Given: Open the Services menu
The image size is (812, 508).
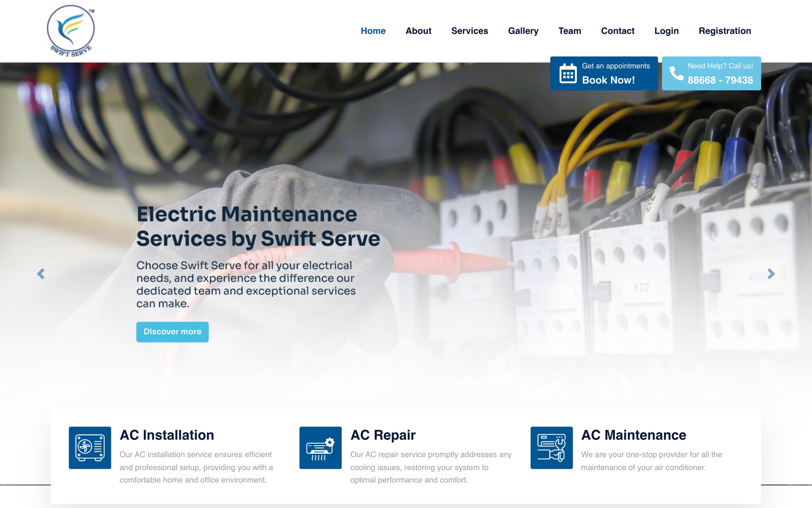Looking at the screenshot, I should 469,31.
